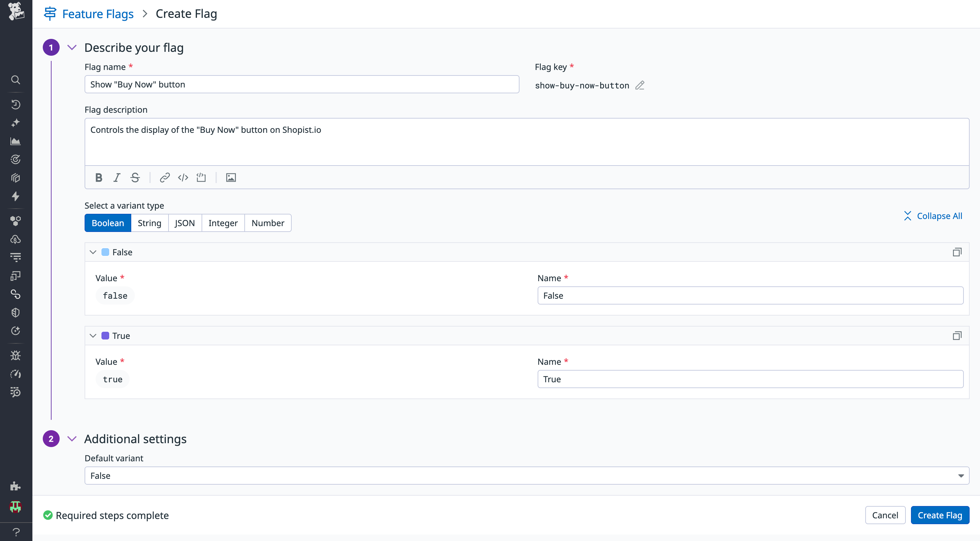Select the Bits AI sparkles icon
The width and height of the screenshot is (980, 541).
click(16, 122)
